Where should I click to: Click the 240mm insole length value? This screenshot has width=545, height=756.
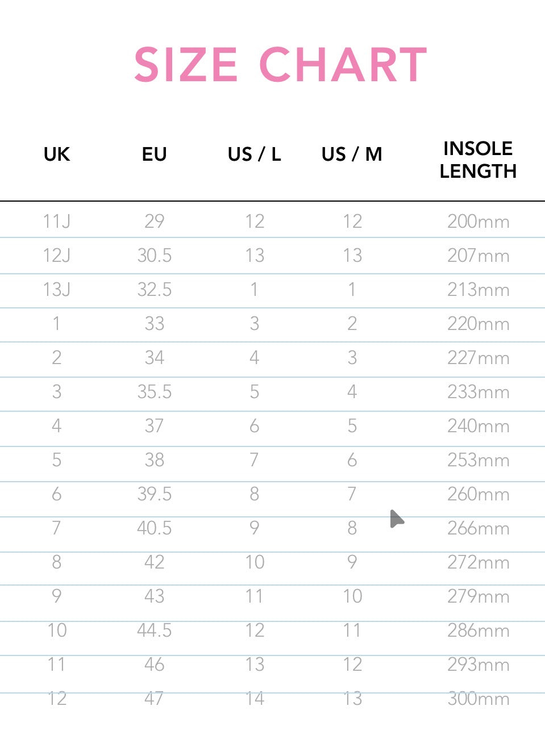tap(478, 426)
